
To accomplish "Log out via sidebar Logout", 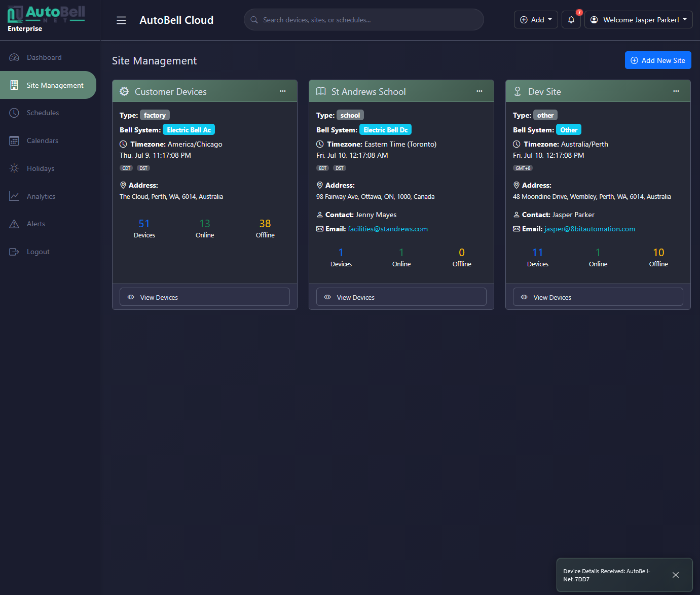I will click(x=48, y=252).
